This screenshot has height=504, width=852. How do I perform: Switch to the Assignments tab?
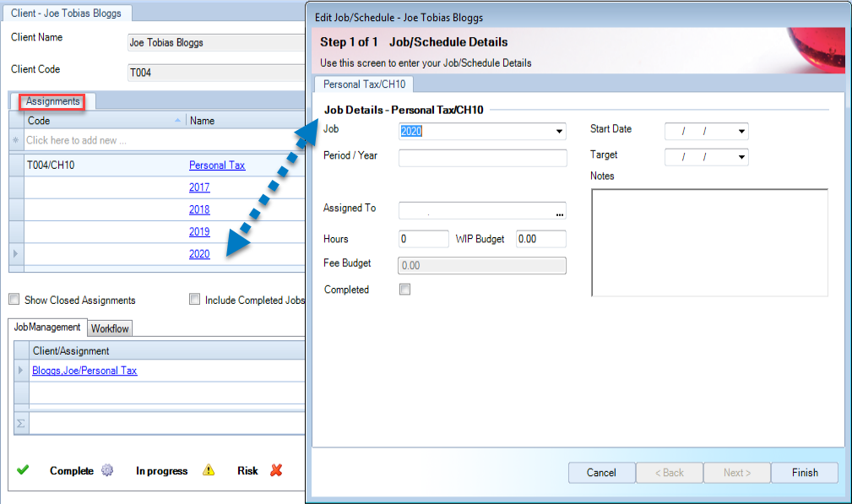52,101
